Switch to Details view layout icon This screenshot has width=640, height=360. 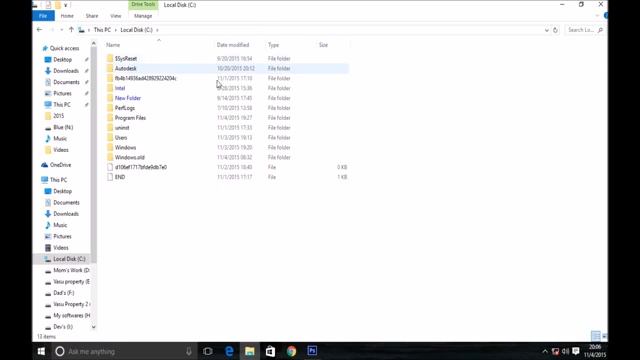pyautogui.click(x=596, y=336)
